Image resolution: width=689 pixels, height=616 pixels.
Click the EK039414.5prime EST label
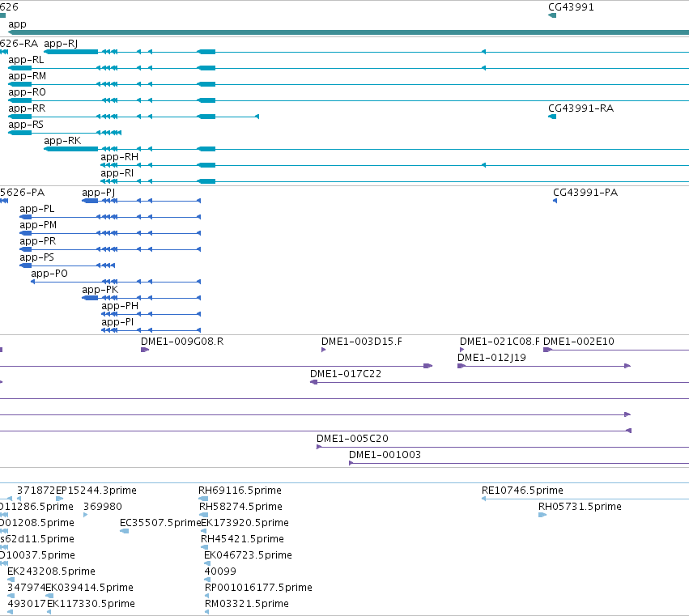tap(89, 588)
